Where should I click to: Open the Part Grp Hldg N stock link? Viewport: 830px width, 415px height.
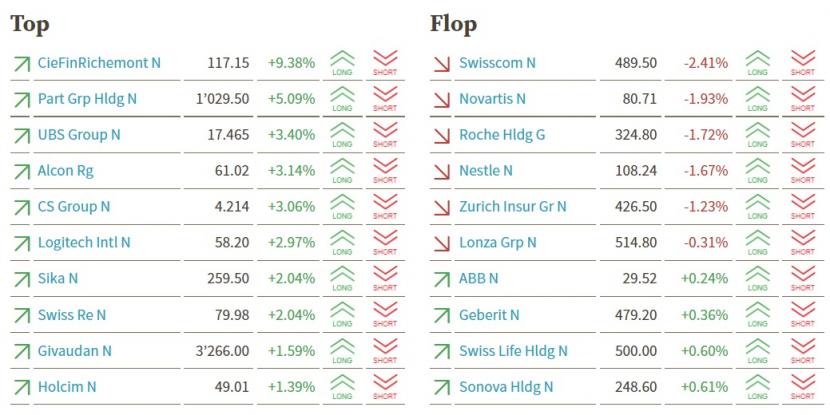click(x=87, y=99)
